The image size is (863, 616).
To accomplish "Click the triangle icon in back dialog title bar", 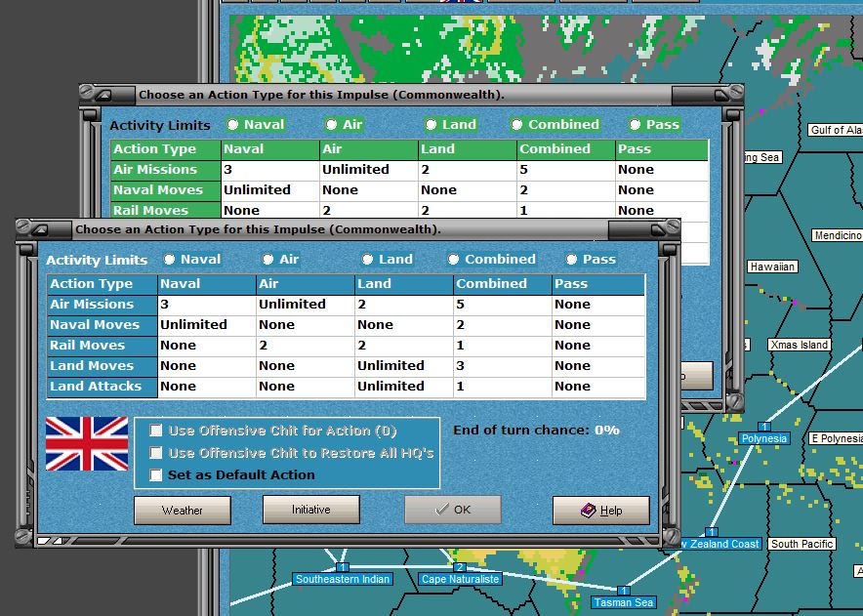I will (x=103, y=96).
